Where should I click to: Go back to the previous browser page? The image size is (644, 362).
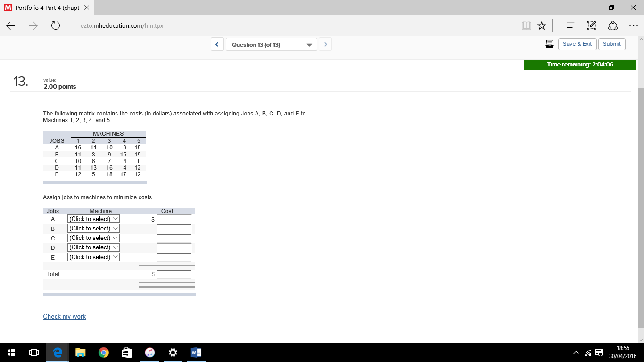pyautogui.click(x=10, y=26)
